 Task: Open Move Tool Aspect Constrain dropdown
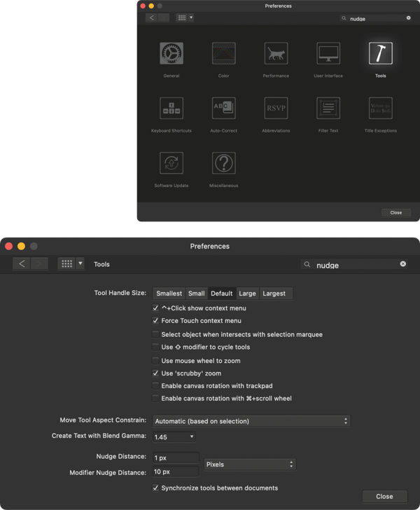(251, 421)
